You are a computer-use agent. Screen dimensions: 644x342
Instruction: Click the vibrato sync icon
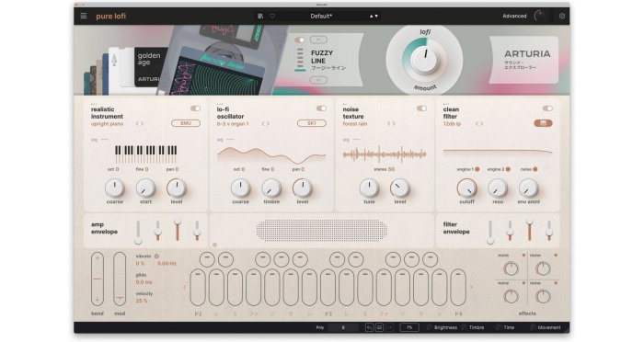[x=156, y=256]
